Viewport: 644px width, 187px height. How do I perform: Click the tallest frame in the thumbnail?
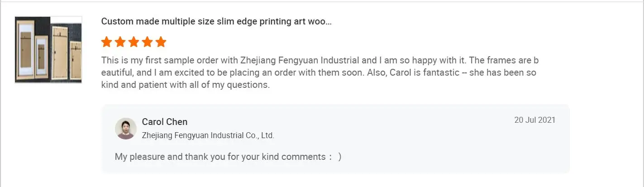point(25,49)
